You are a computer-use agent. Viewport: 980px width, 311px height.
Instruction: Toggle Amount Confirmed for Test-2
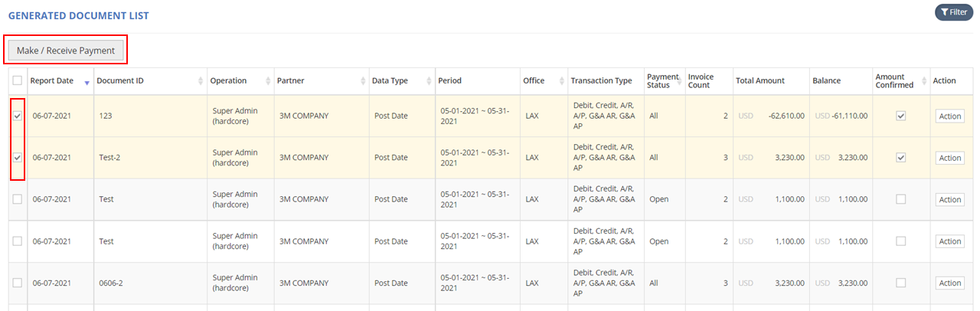point(901,157)
